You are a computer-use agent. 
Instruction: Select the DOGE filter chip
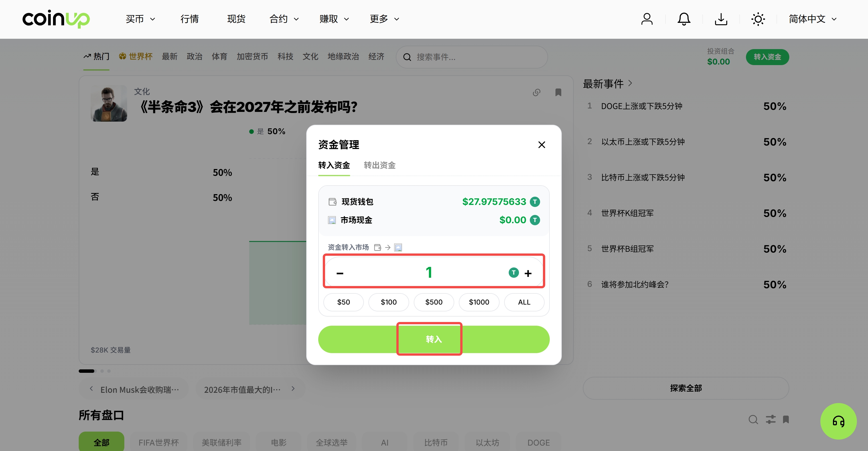pyautogui.click(x=538, y=442)
